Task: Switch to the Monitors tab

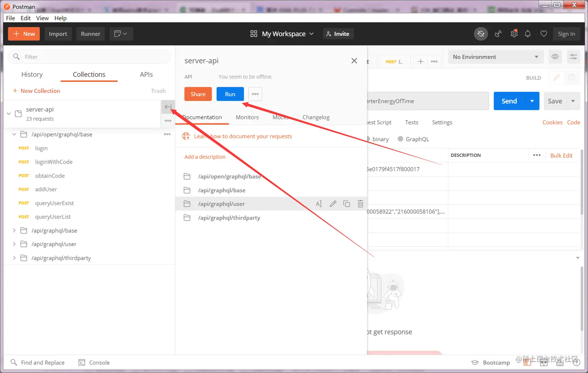Action: pos(247,117)
